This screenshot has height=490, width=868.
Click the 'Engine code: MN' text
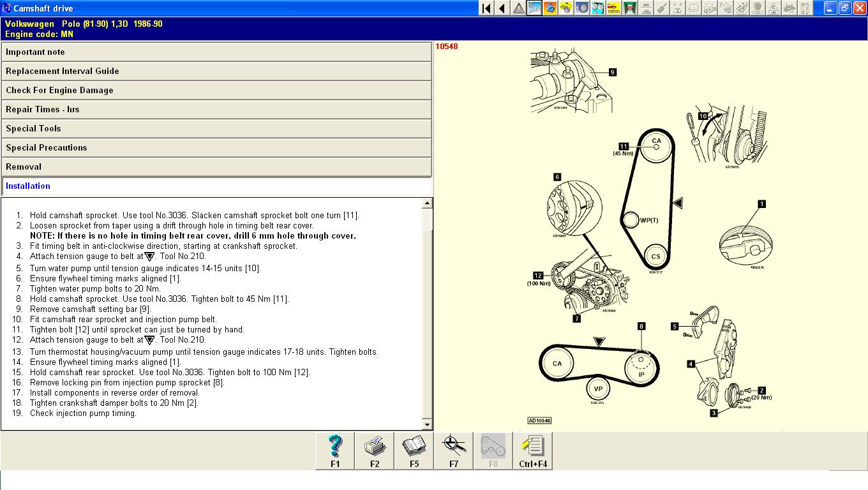(39, 34)
